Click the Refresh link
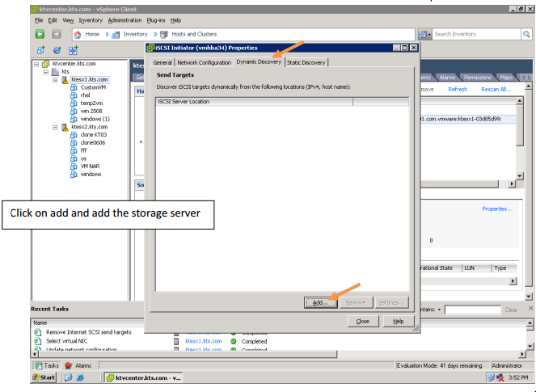Viewport: 536px width, 392px height. (458, 89)
